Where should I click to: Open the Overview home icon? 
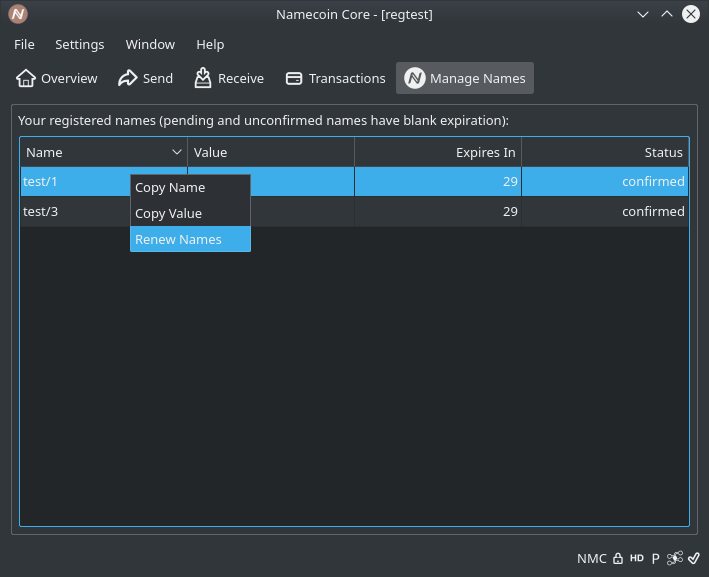tap(26, 78)
